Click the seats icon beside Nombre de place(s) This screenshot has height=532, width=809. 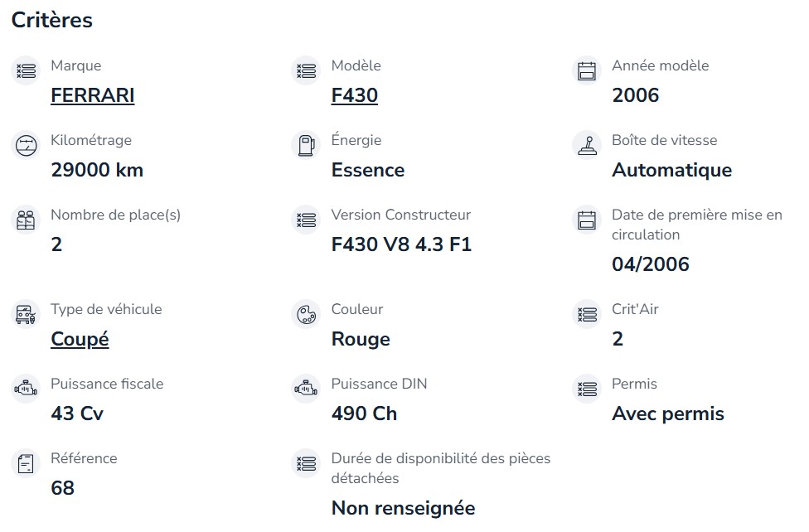click(x=26, y=220)
